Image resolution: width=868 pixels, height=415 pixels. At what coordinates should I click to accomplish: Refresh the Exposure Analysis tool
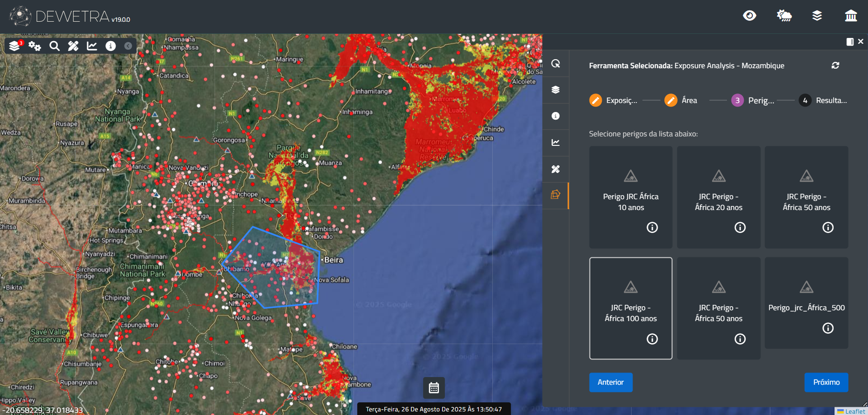tap(835, 65)
